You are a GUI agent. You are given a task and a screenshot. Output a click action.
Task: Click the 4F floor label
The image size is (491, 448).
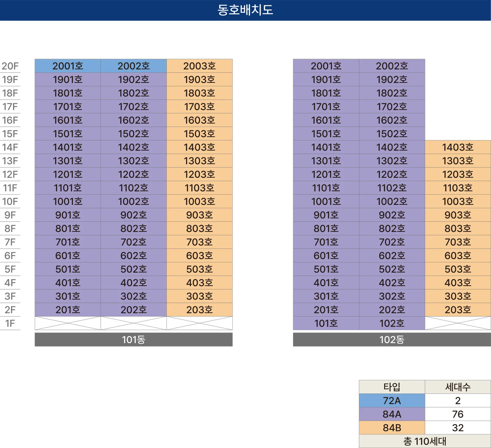click(10, 283)
